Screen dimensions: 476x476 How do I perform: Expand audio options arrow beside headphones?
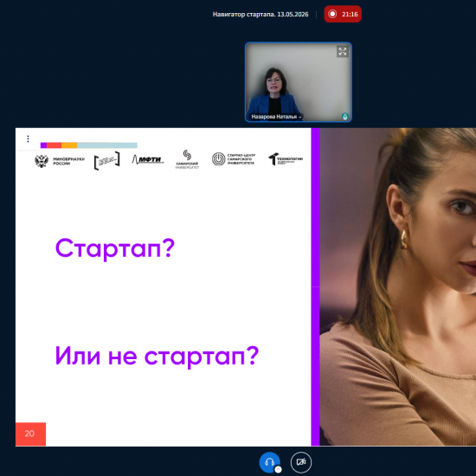point(278,470)
